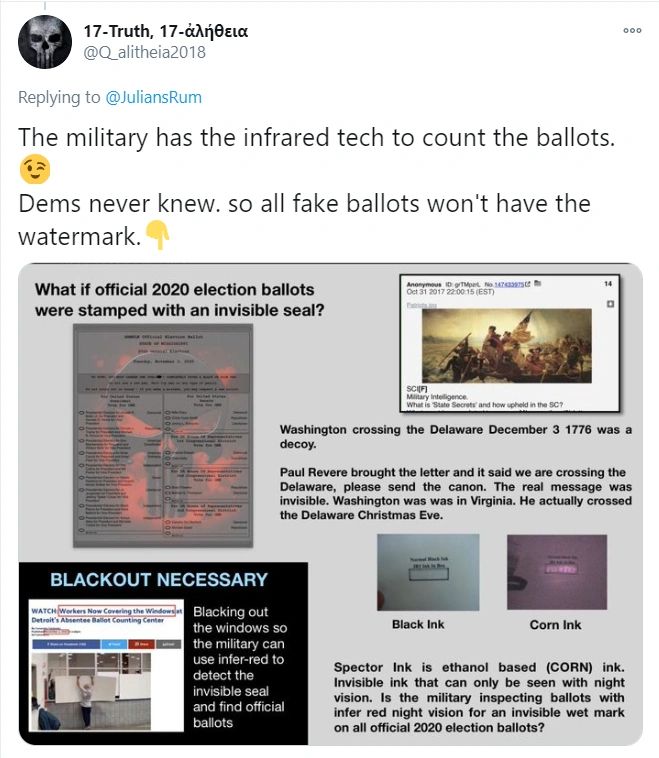The height and width of the screenshot is (758, 659).
Task: Click the invisible seal question heading
Action: (179, 300)
